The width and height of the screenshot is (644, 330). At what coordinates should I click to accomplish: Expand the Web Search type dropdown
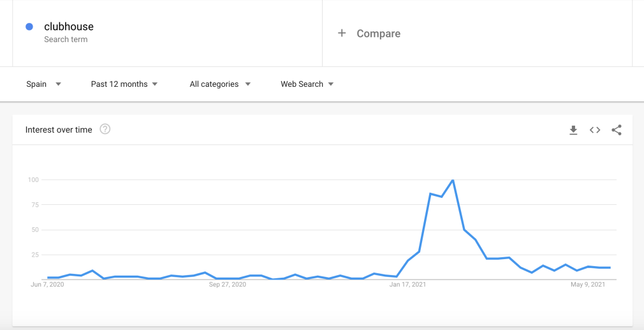point(307,84)
